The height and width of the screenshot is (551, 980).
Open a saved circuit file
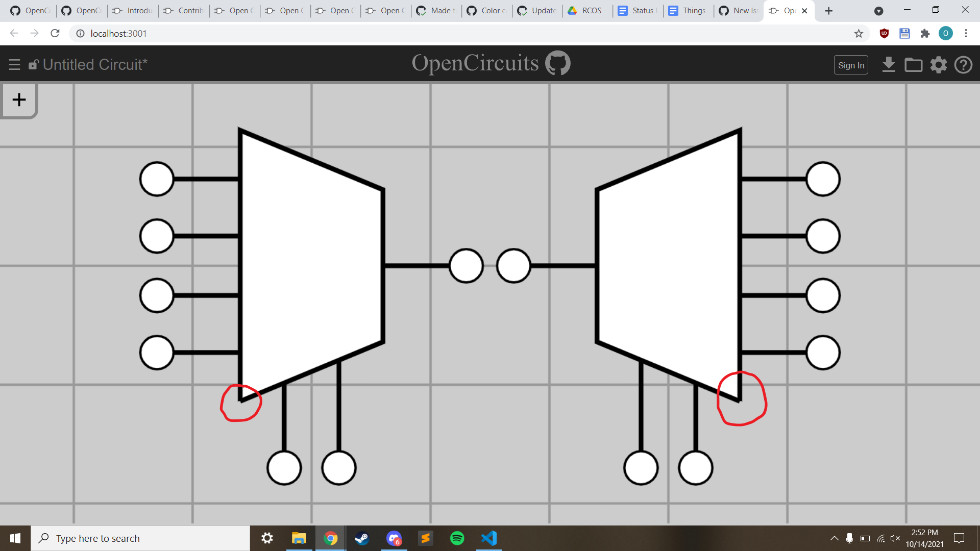point(913,65)
